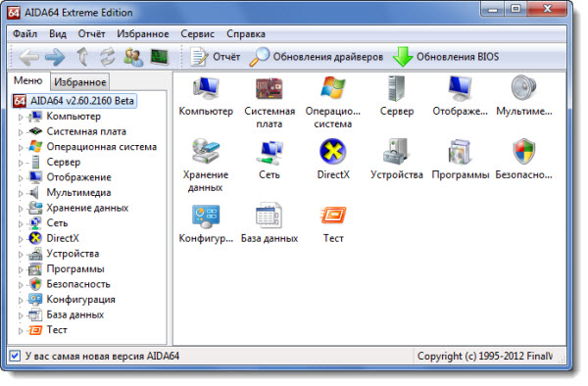Image resolution: width=588 pixels, height=386 pixels.
Task: Click the Отчёт toolbar button
Action: coord(215,57)
